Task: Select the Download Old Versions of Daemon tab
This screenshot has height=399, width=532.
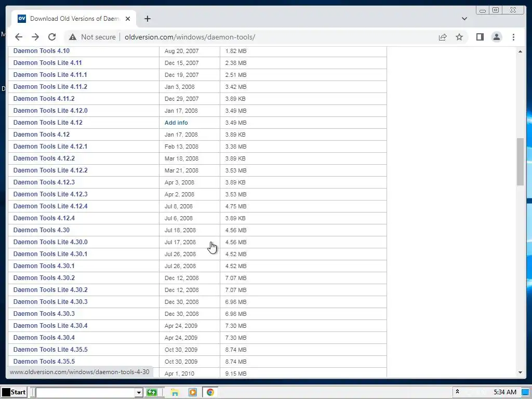Action: [74, 19]
